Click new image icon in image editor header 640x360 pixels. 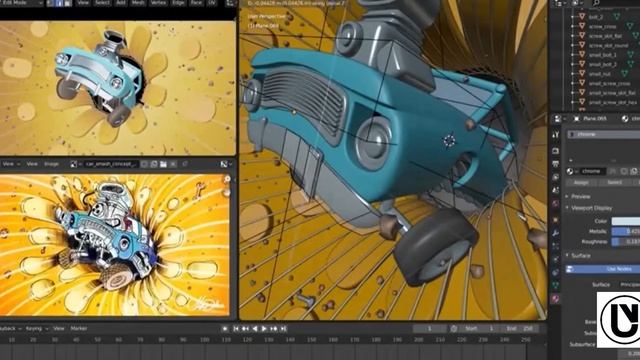pos(154,164)
